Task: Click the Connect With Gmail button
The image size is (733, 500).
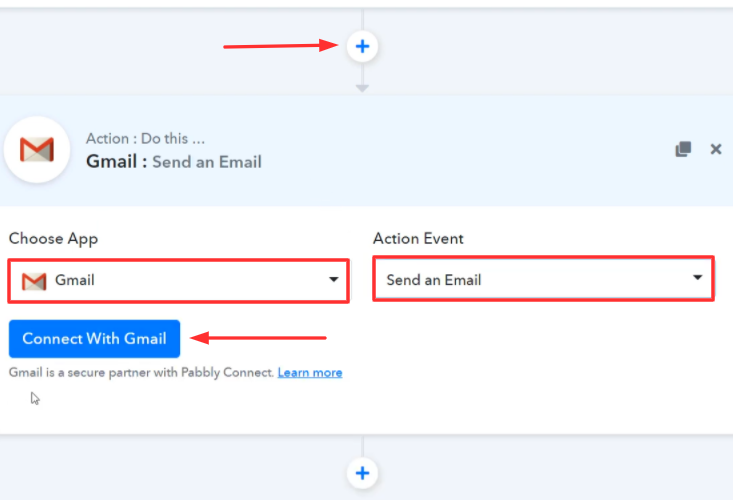Action: pos(94,338)
